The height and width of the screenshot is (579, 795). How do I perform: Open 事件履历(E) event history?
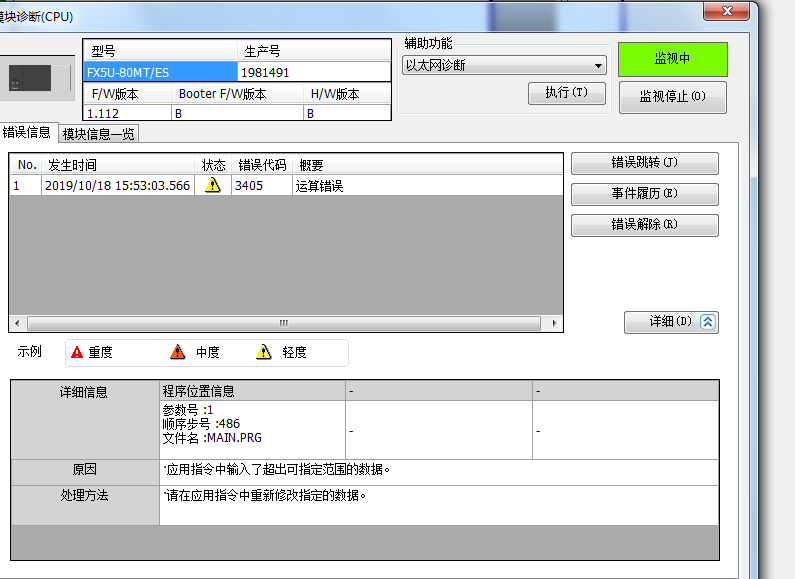(x=644, y=194)
